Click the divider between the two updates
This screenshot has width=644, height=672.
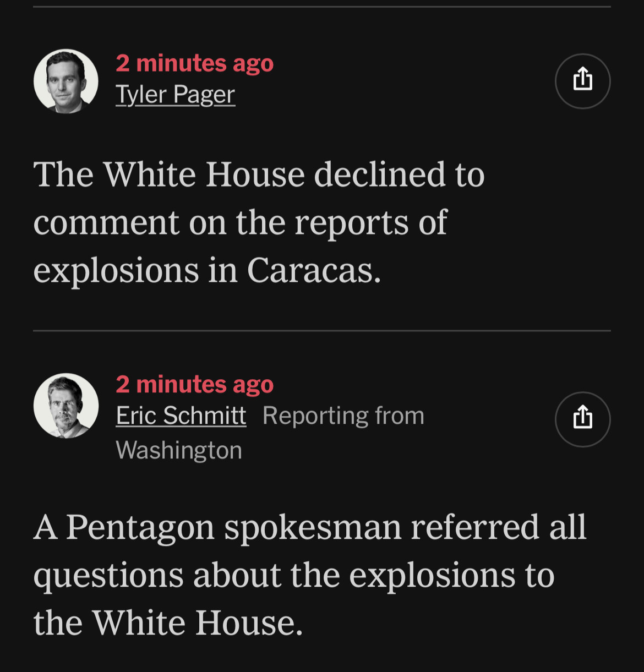click(322, 330)
